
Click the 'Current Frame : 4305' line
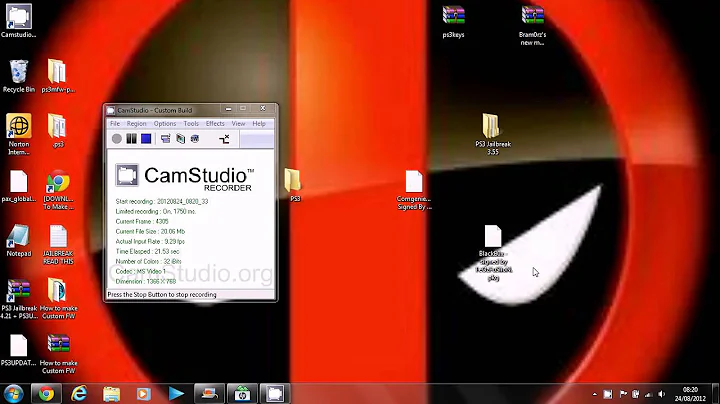[142, 222]
